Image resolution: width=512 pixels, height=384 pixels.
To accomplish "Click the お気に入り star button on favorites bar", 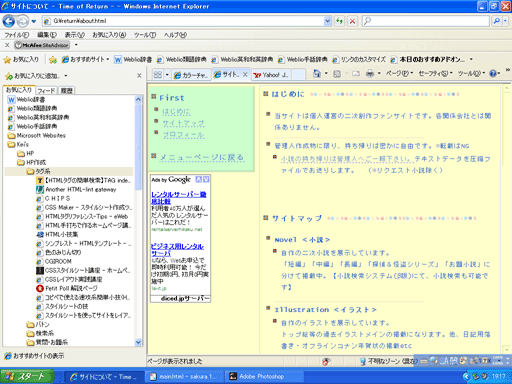I will 21,60.
